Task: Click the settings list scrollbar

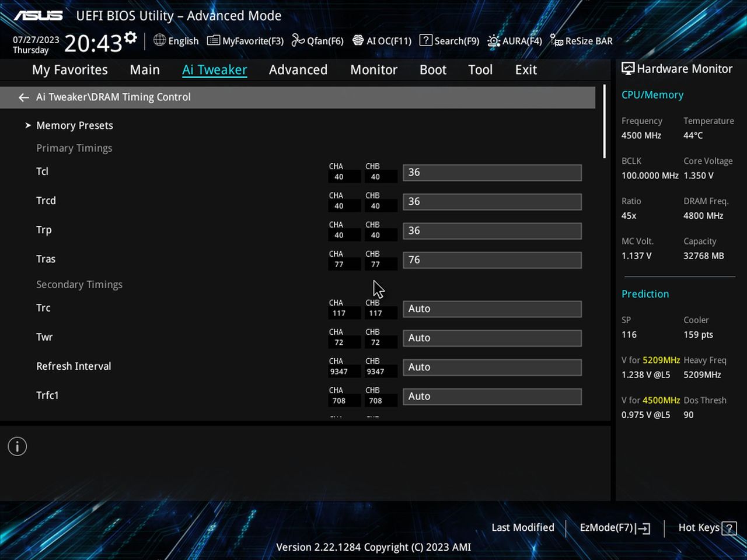Action: (x=604, y=121)
